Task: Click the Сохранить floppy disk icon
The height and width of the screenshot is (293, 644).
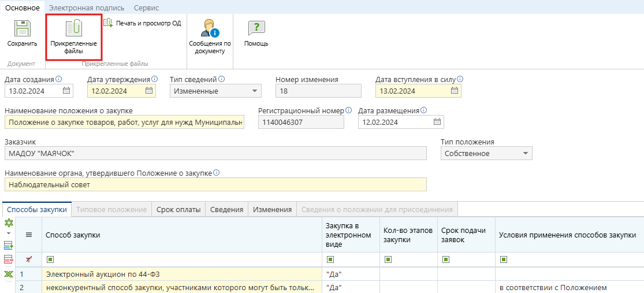Action: [x=22, y=28]
